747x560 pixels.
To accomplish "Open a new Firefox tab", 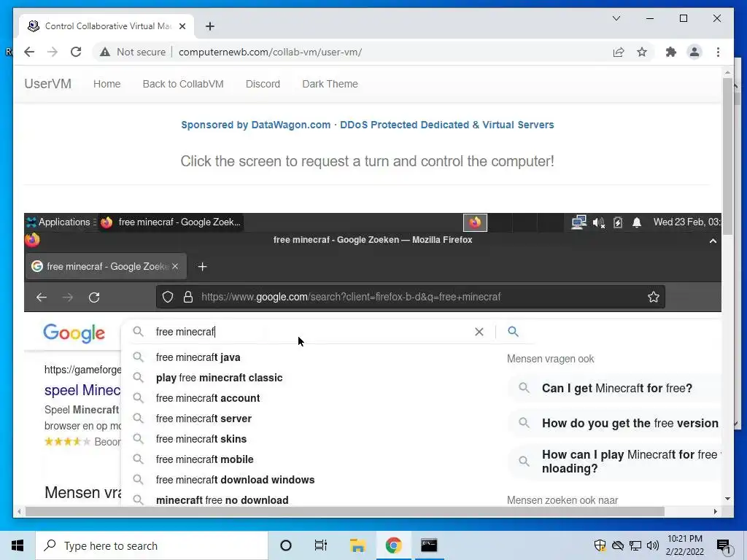I will (203, 267).
